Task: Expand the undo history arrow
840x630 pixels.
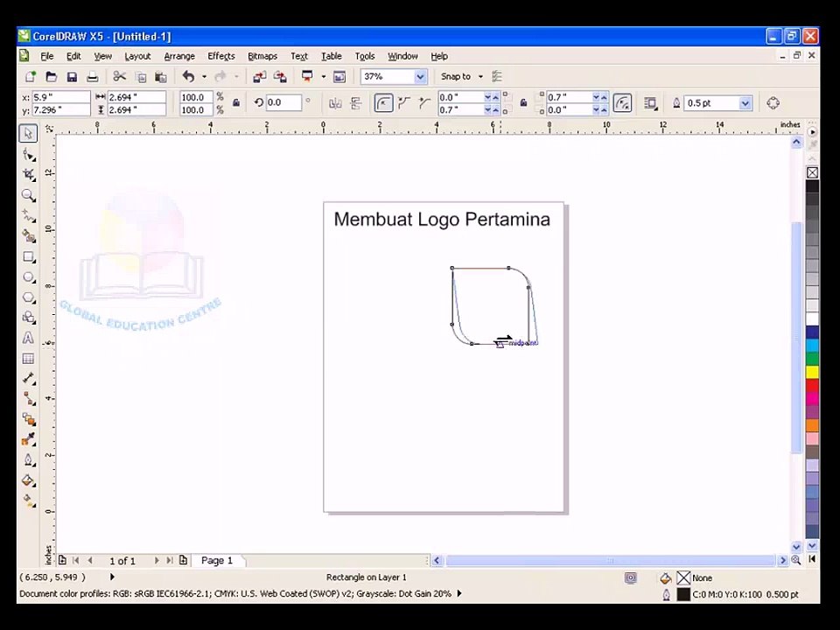Action: pyautogui.click(x=204, y=77)
